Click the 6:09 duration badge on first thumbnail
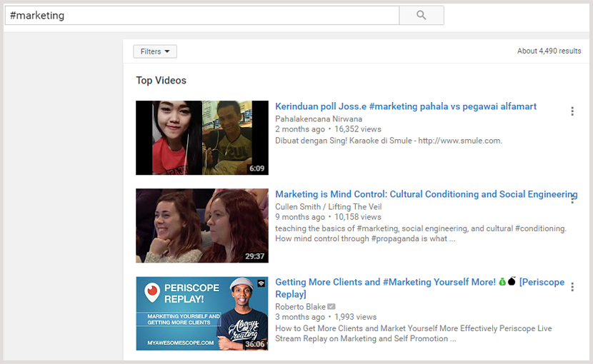The image size is (593, 364). pyautogui.click(x=256, y=168)
